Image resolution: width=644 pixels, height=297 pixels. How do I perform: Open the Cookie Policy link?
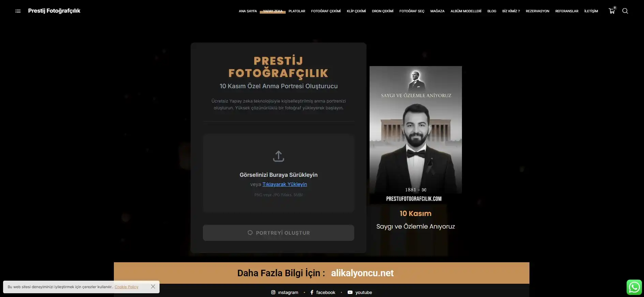click(x=126, y=287)
